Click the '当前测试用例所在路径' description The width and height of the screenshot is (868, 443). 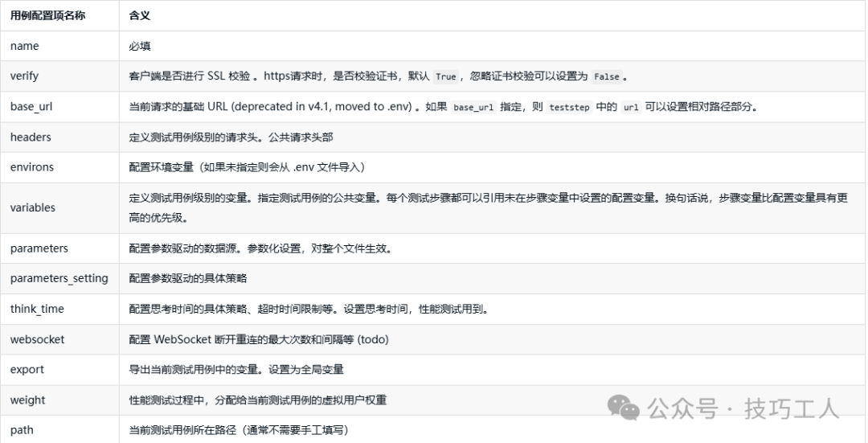[239, 429]
